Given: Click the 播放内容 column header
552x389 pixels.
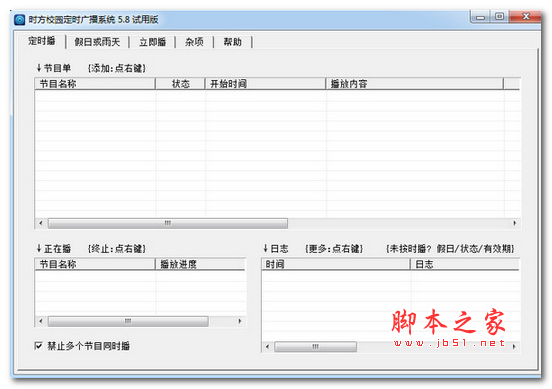Looking at the screenshot, I should pos(415,84).
